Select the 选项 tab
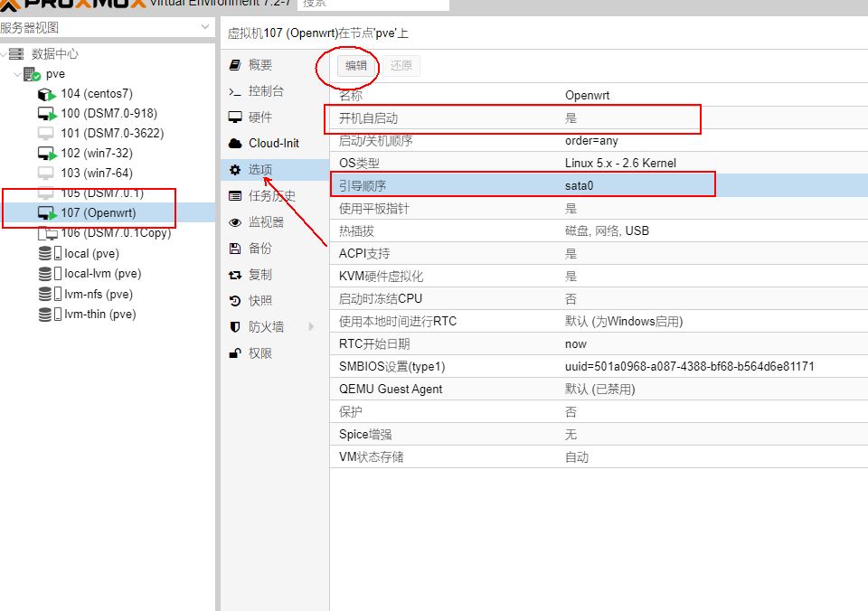 coord(275,169)
